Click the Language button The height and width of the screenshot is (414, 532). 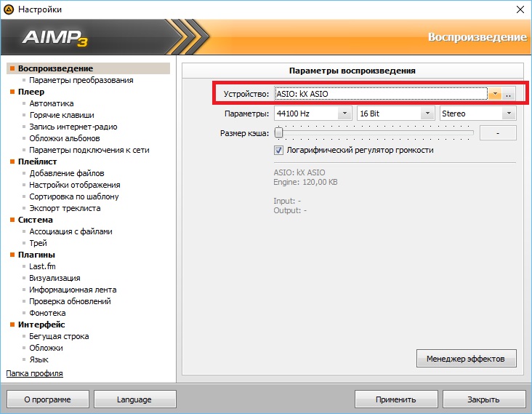pos(134,399)
